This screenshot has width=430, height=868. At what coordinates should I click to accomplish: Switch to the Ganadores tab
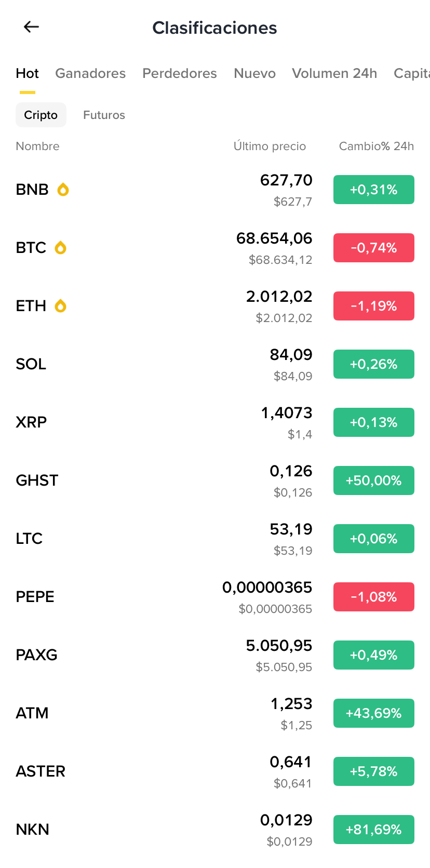point(90,73)
